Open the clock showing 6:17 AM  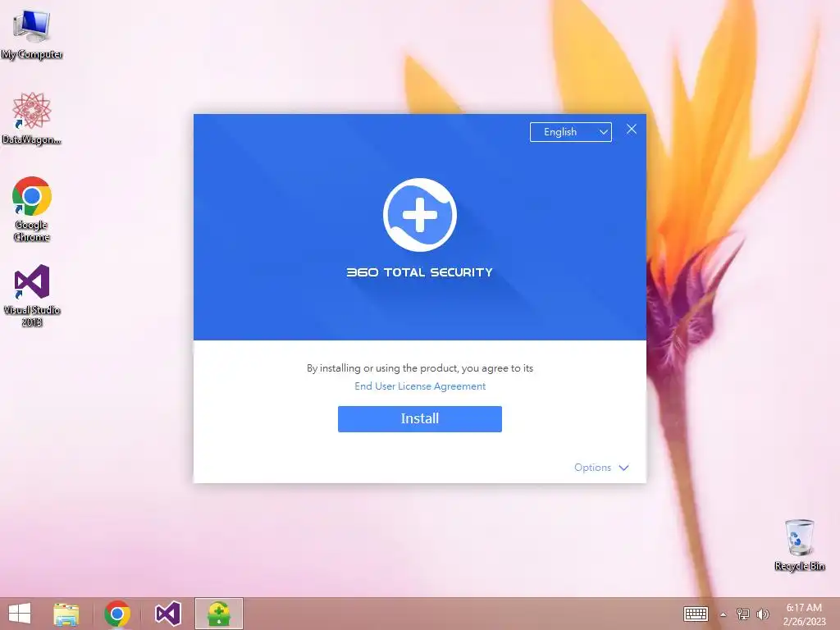pyautogui.click(x=804, y=614)
